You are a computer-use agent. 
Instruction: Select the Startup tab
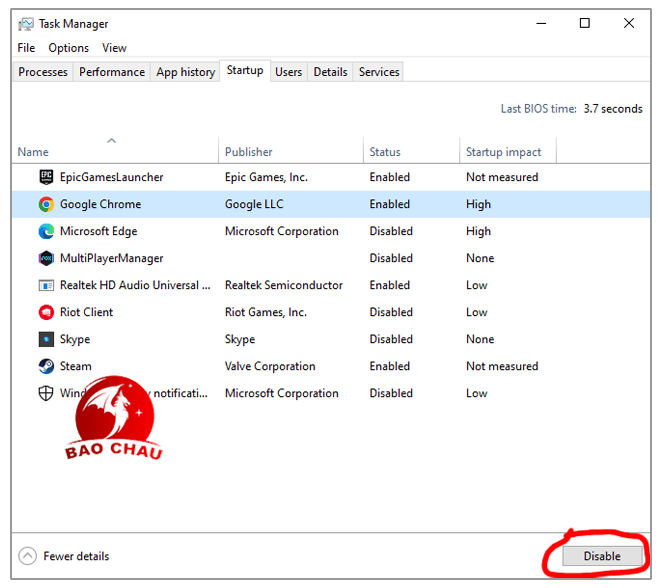click(245, 70)
